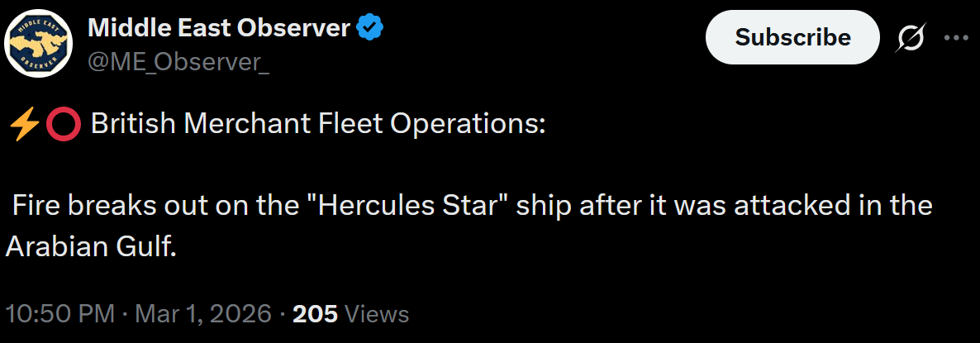Open the Middle East Observer profile avatar
This screenshot has width=980, height=343.
point(39,43)
